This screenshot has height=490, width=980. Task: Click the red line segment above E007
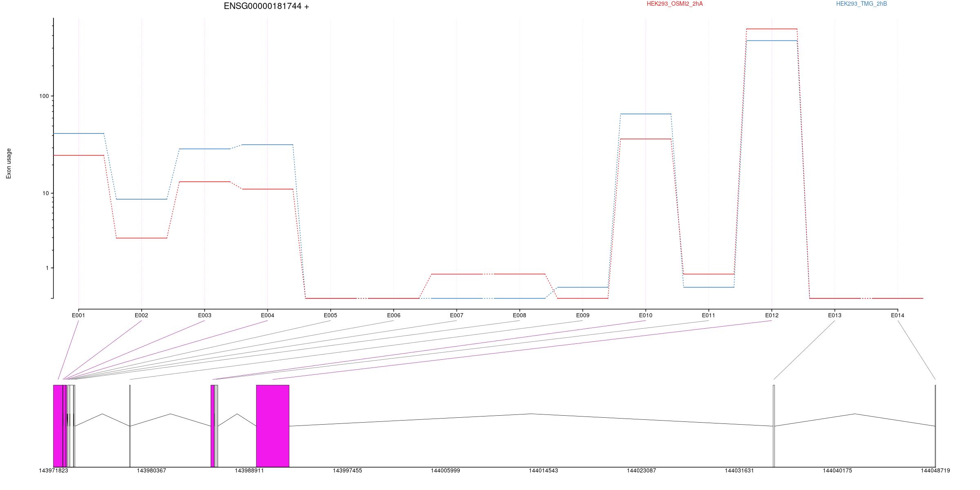tap(457, 274)
